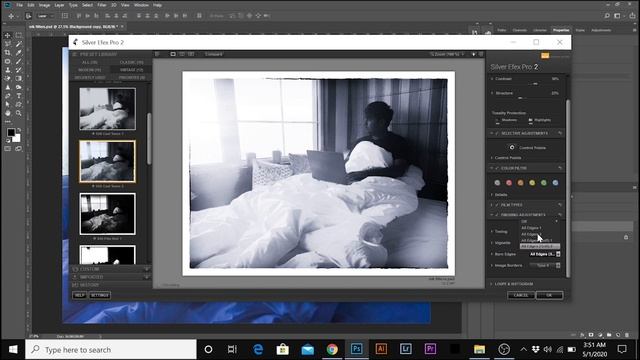The image size is (640, 360).
Task: Select the Path Selection tool
Action: pyautogui.click(x=7, y=104)
